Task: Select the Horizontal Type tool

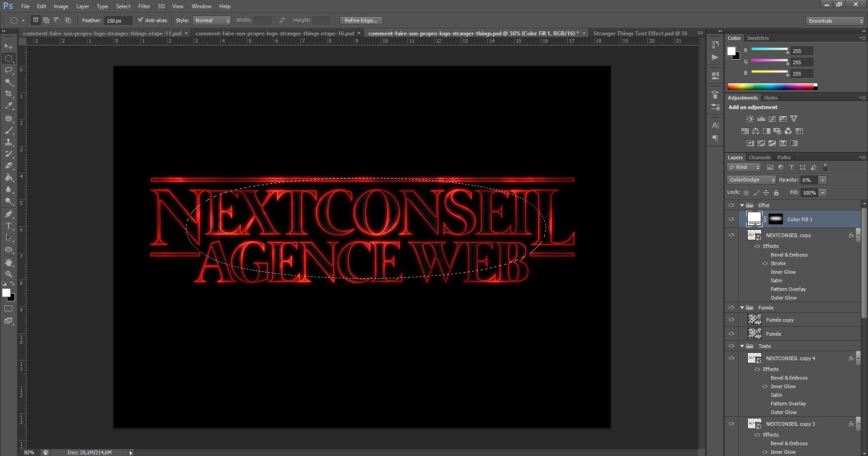Action: 9,226
